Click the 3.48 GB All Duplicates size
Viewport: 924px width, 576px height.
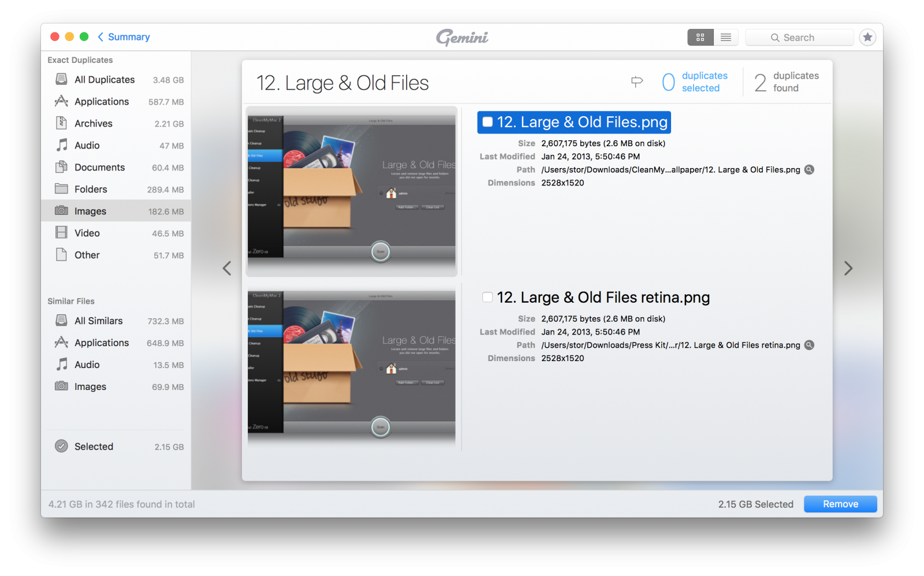pos(168,80)
